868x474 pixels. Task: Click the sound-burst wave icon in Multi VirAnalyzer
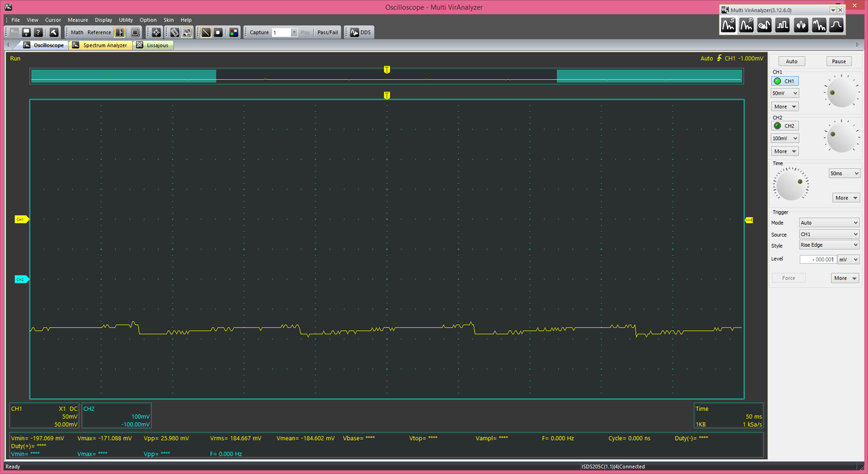802,25
